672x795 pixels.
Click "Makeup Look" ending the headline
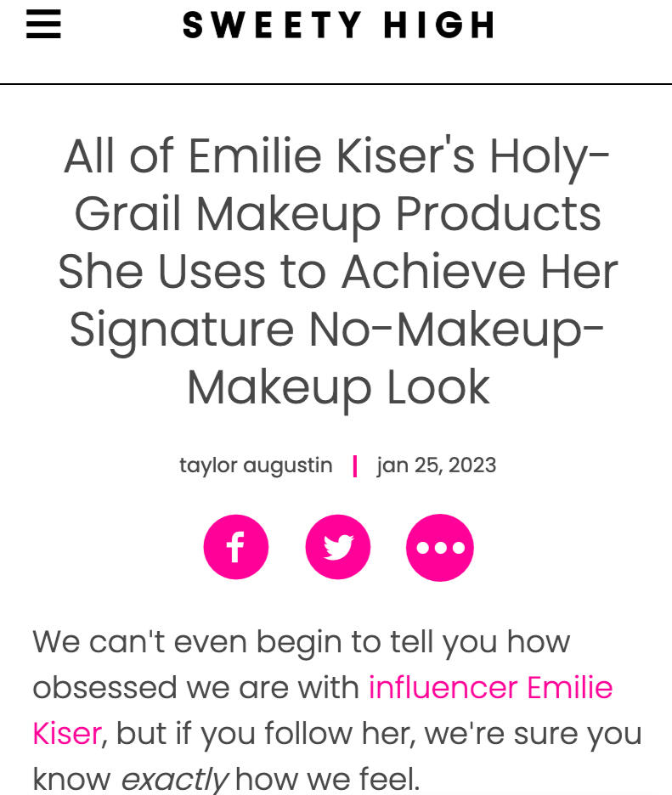coord(338,387)
